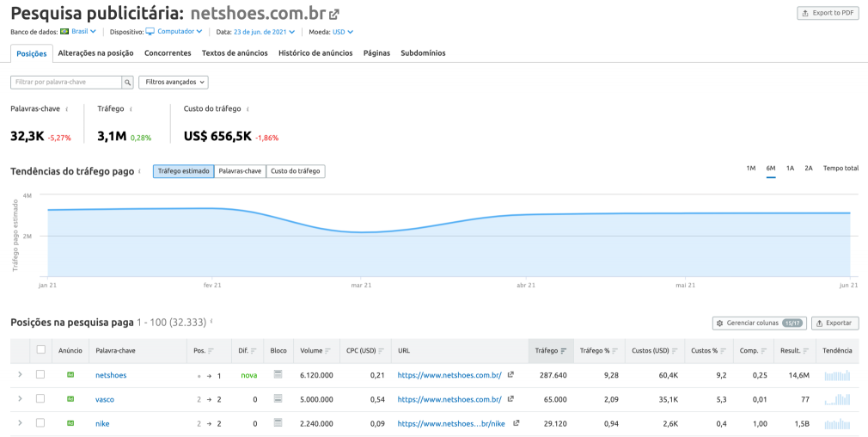Sort by Volume column sort icon

(327, 351)
